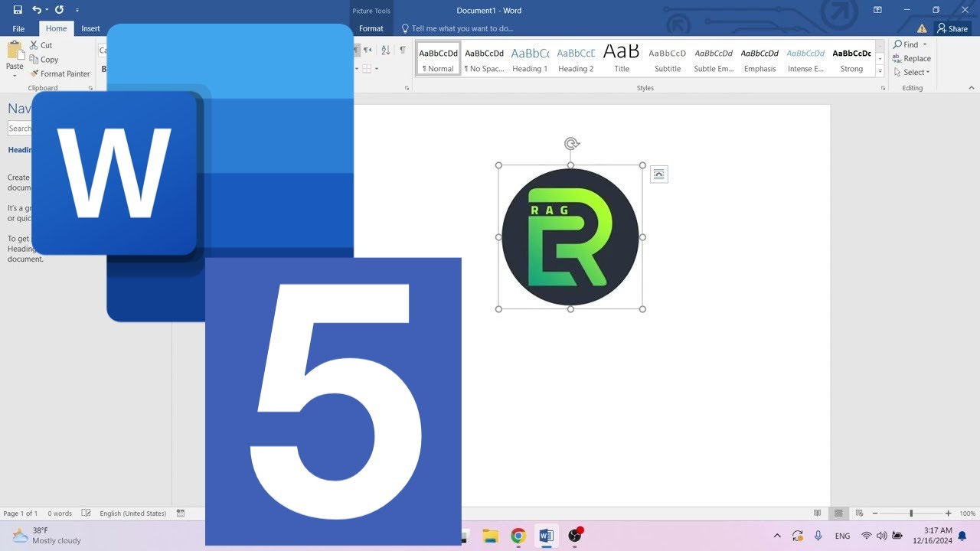Open the Borders dropdown arrow
This screenshot has width=980, height=551.
(x=377, y=69)
